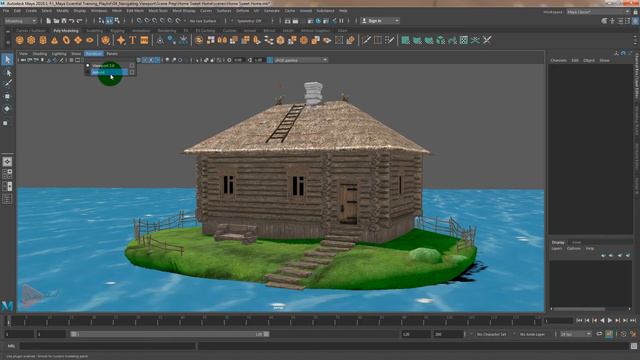
Task: Click the New Scene icon
Action: [48, 21]
